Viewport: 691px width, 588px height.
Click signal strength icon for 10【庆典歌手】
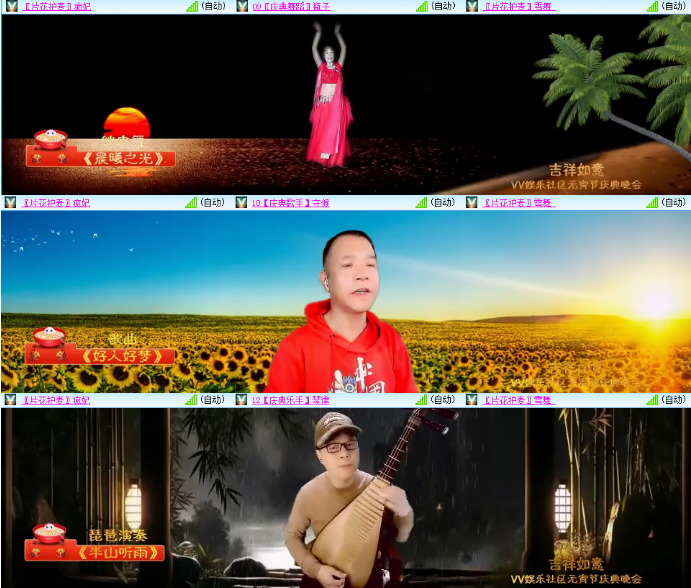coord(422,203)
